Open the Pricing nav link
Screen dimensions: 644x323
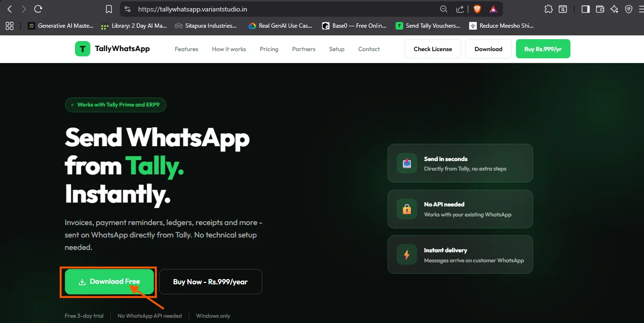tap(269, 49)
